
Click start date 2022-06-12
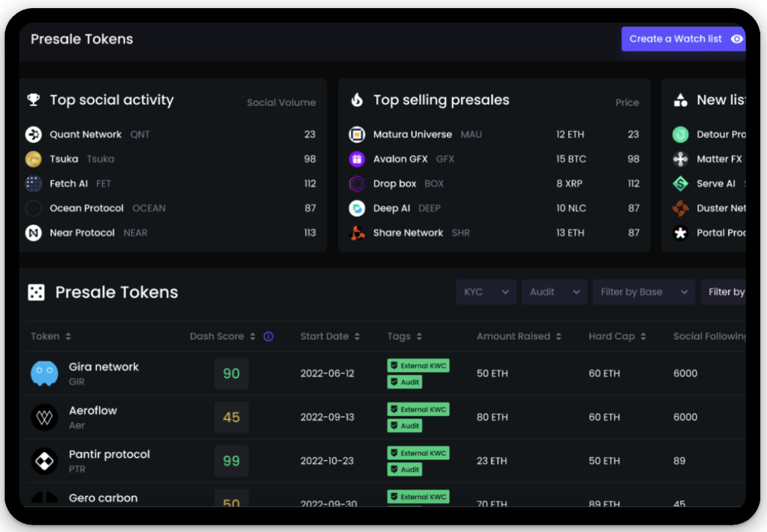click(x=327, y=373)
